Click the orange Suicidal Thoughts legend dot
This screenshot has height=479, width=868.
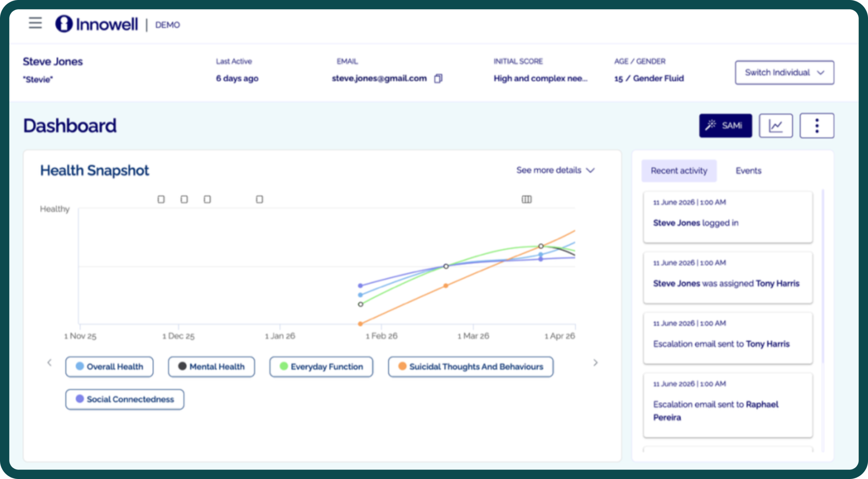402,366
